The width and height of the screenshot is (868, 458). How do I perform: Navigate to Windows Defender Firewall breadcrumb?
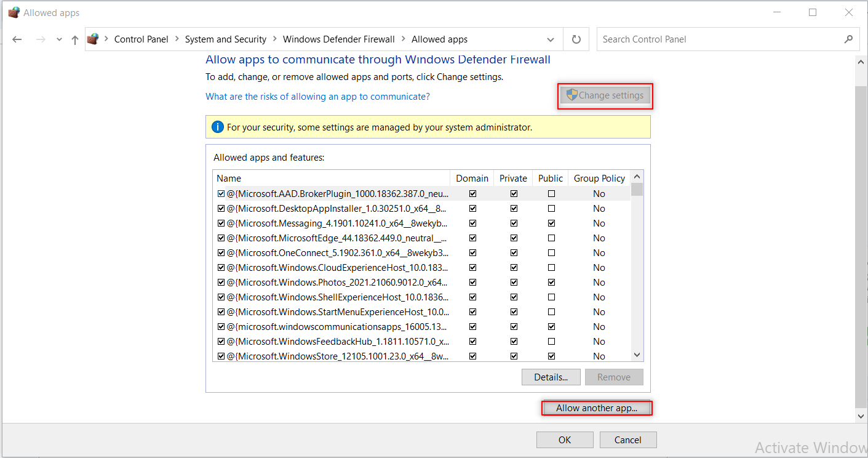pyautogui.click(x=339, y=39)
